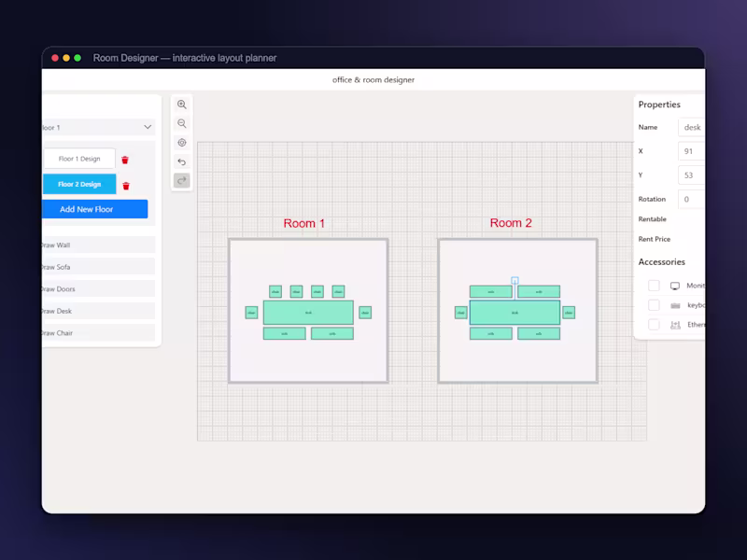Viewport: 747px width, 560px height.
Task: Click the rotation handle above Room 2 desk
Action: click(x=514, y=281)
